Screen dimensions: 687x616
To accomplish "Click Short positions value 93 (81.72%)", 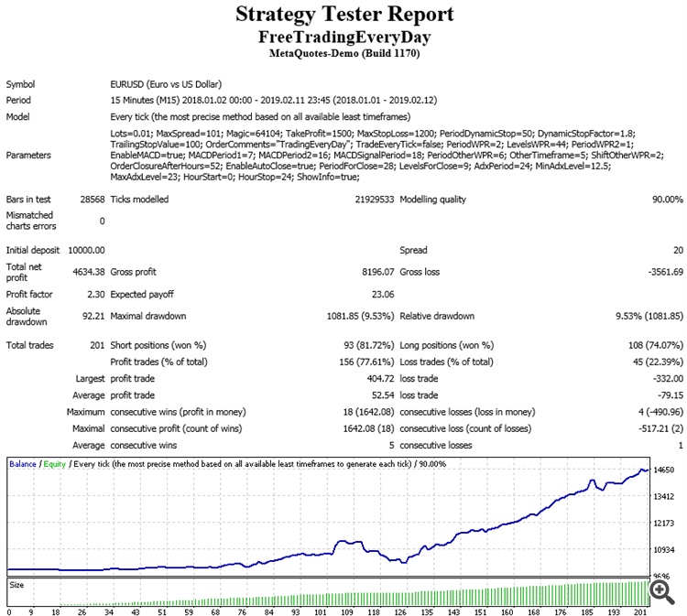I will coord(369,345).
